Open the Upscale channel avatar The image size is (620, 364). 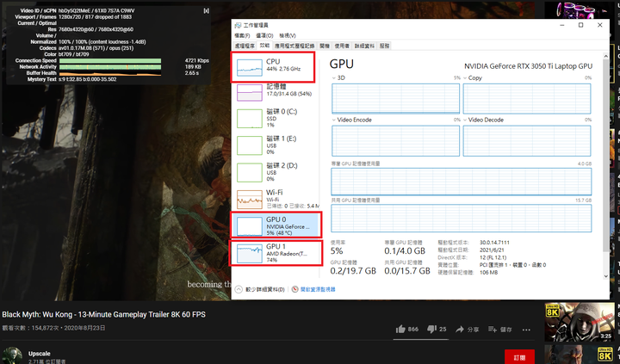[12, 355]
